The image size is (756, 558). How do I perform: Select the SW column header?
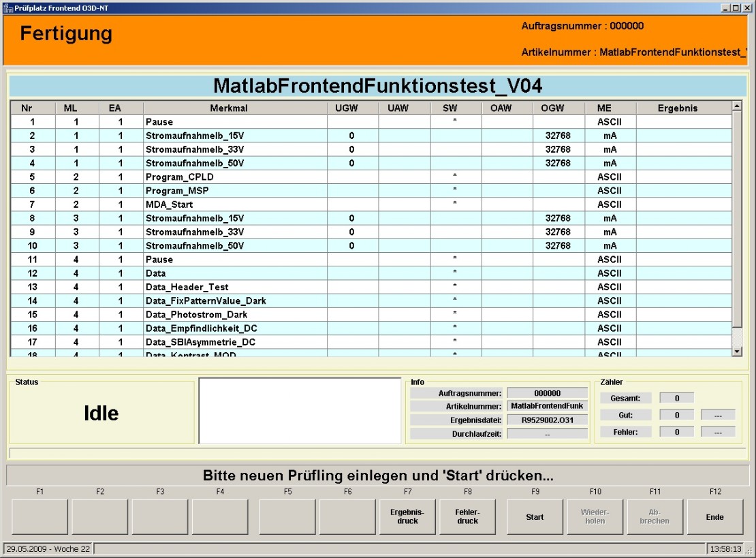click(x=456, y=108)
